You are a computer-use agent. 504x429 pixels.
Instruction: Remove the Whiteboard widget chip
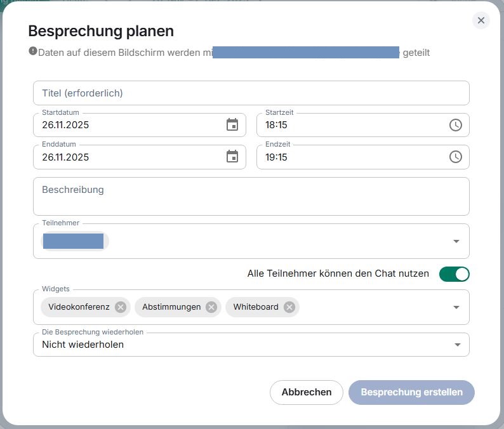289,307
